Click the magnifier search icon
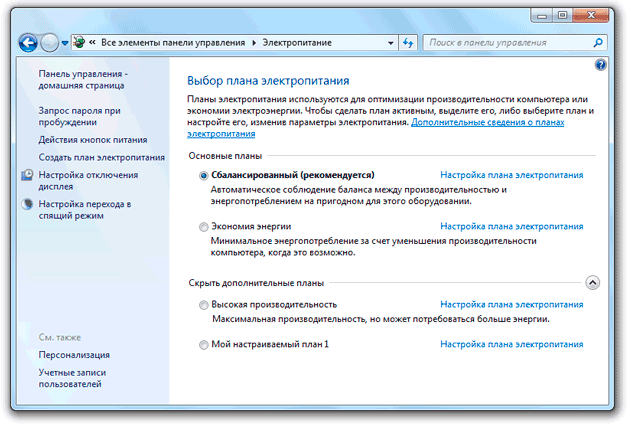 click(x=598, y=42)
